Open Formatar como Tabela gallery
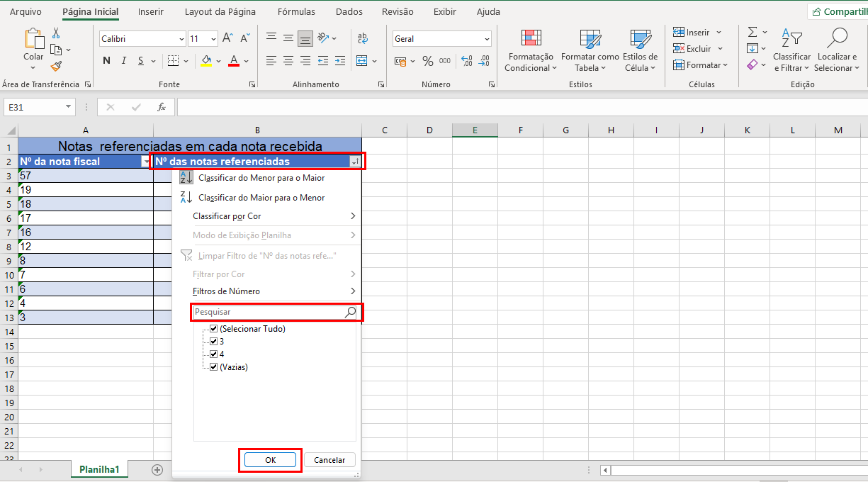 (590, 50)
